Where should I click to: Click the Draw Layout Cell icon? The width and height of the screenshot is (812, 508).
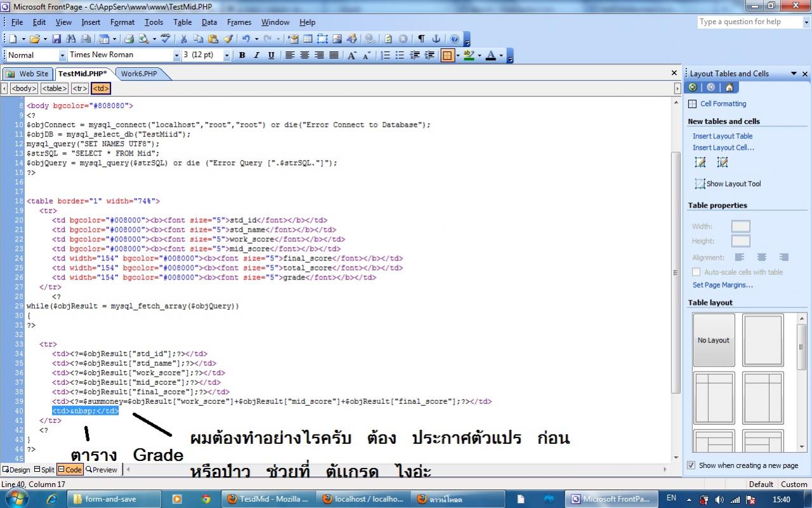click(x=722, y=163)
